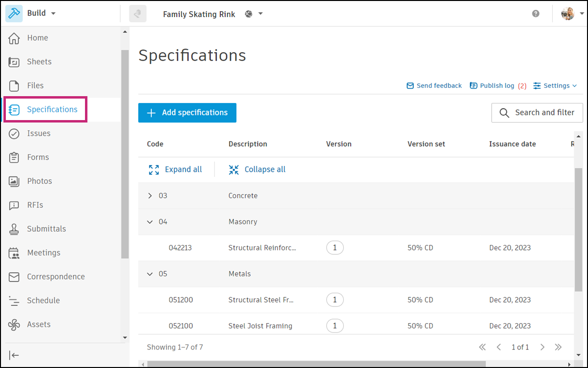Open the Assets fan icon
Screen dimensions: 588x368
click(14, 325)
